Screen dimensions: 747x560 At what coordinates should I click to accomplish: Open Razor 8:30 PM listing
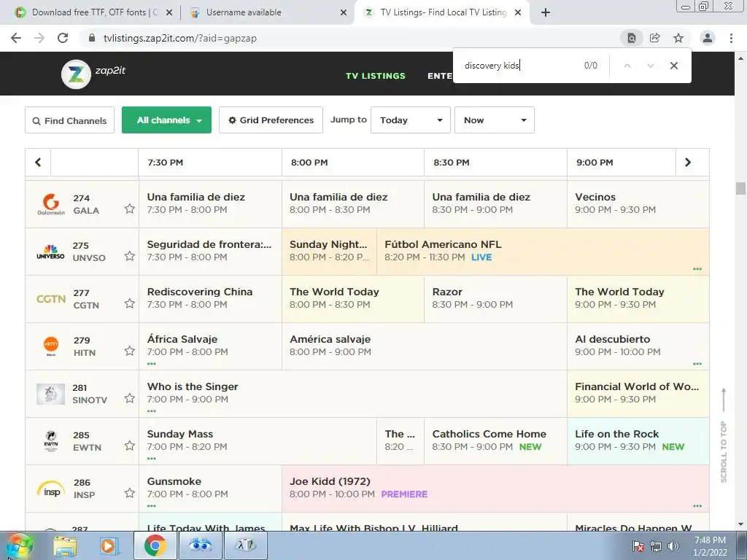pyautogui.click(x=495, y=299)
